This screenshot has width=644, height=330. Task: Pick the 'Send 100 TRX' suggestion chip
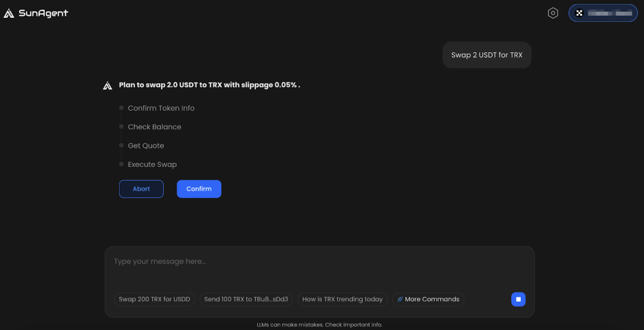click(x=246, y=299)
